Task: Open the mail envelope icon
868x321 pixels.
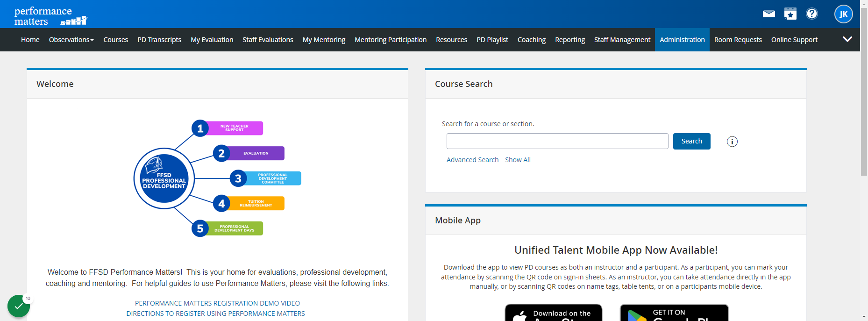Action: point(768,14)
